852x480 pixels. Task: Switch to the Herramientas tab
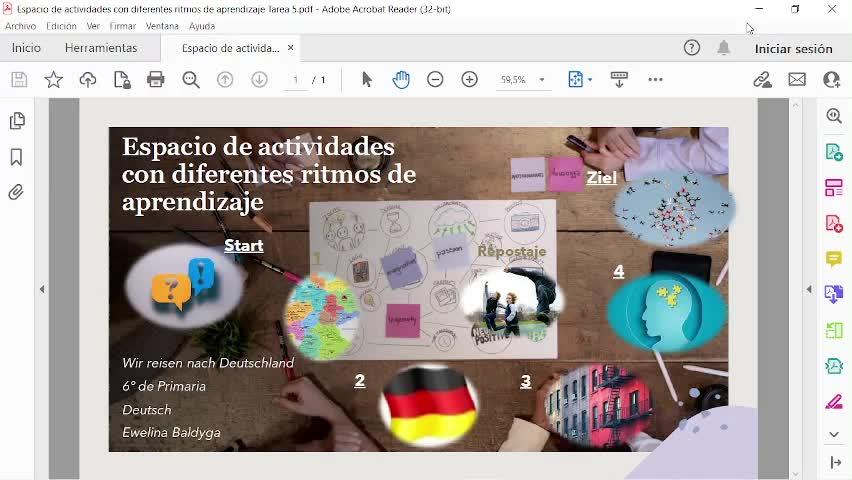[101, 48]
